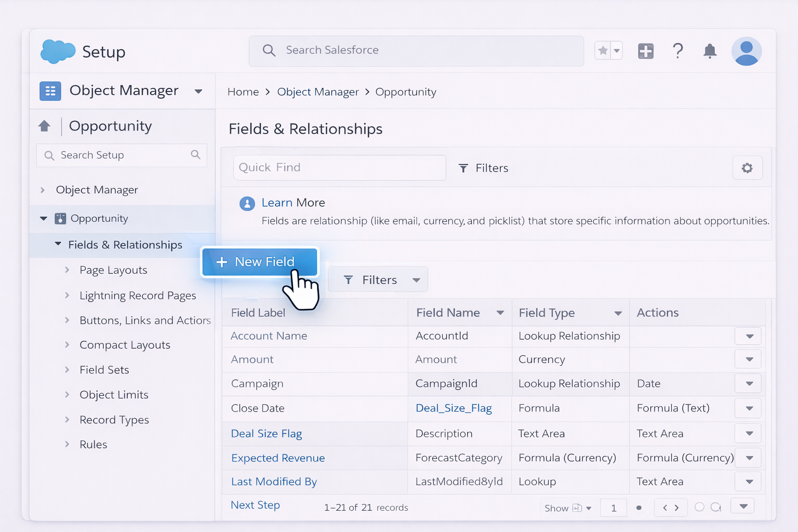Sort by the Field Type column arrow
The height and width of the screenshot is (532, 798).
click(618, 313)
